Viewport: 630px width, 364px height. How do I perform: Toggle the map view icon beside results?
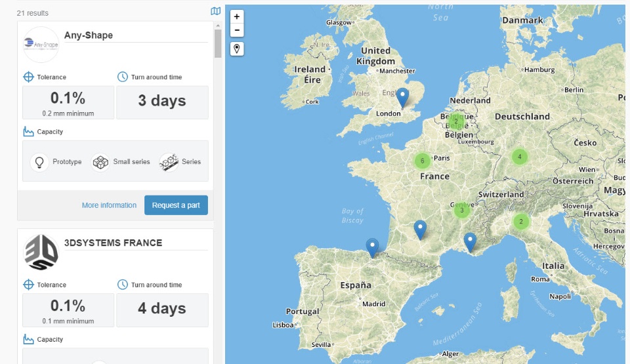coord(216,11)
